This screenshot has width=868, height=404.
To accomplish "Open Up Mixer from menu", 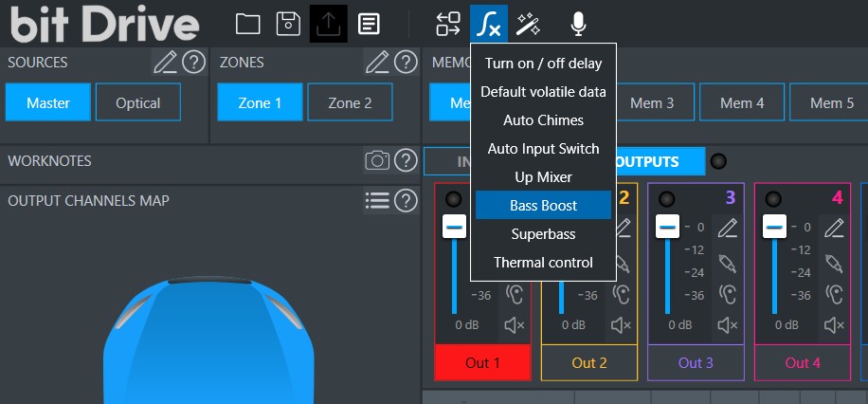I will point(543,177).
